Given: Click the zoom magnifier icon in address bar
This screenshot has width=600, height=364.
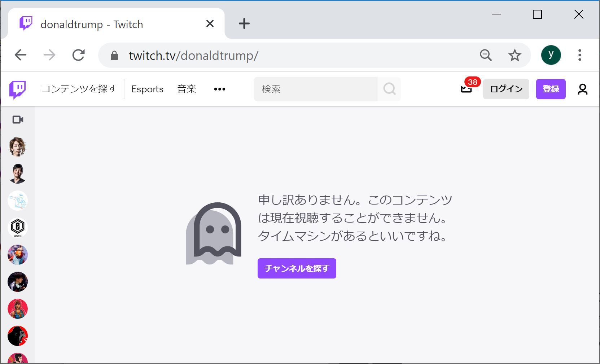Looking at the screenshot, I should 486,55.
